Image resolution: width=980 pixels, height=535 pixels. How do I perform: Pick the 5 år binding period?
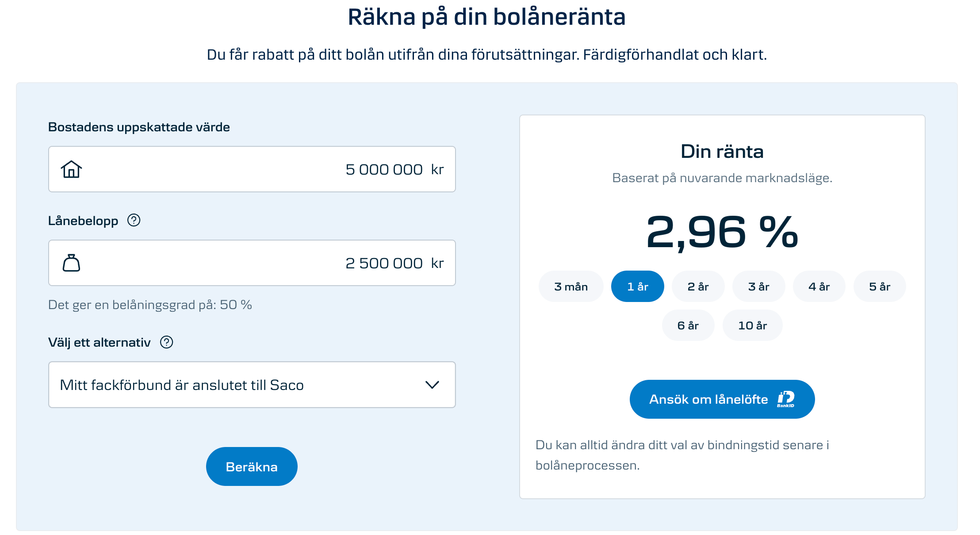880,287
